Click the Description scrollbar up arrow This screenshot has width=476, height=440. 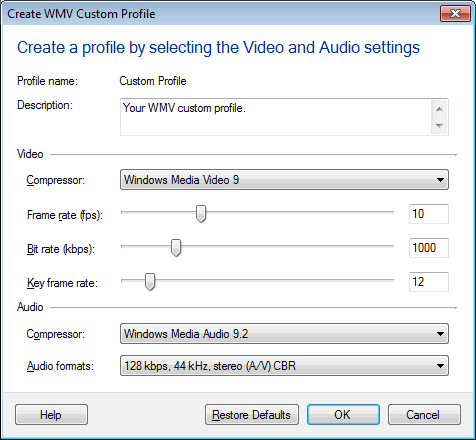(x=439, y=109)
